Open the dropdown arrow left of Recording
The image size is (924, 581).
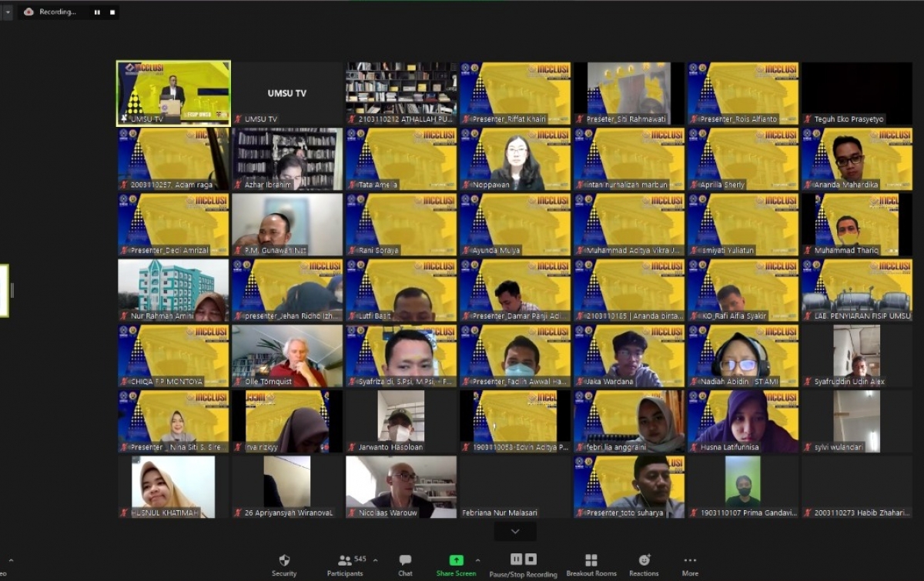click(8, 12)
